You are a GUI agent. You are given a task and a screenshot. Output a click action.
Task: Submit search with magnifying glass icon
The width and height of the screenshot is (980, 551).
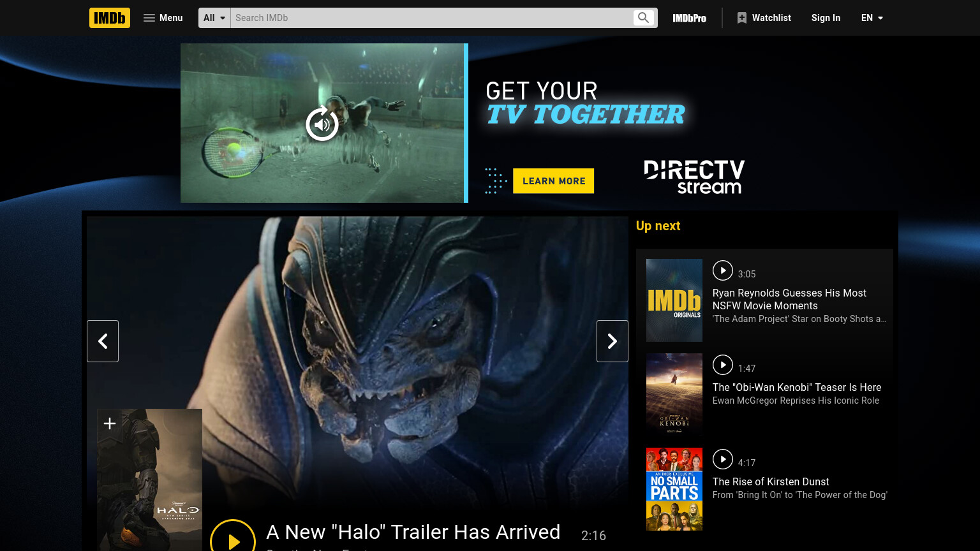tap(644, 18)
